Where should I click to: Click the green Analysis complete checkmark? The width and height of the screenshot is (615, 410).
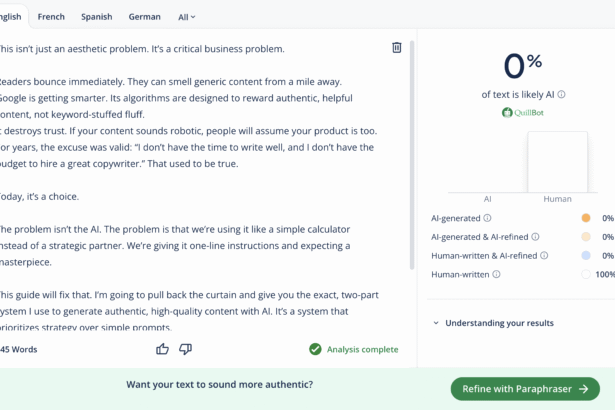click(315, 349)
